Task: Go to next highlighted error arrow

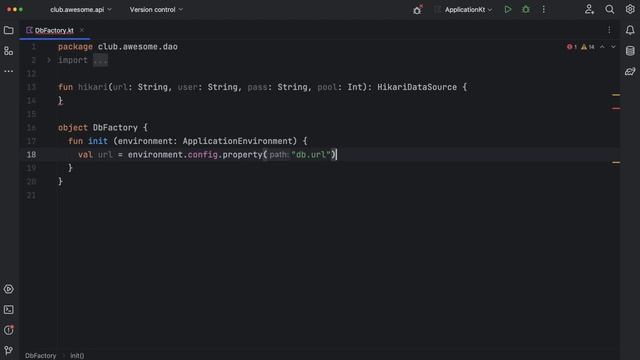Action: (613, 47)
